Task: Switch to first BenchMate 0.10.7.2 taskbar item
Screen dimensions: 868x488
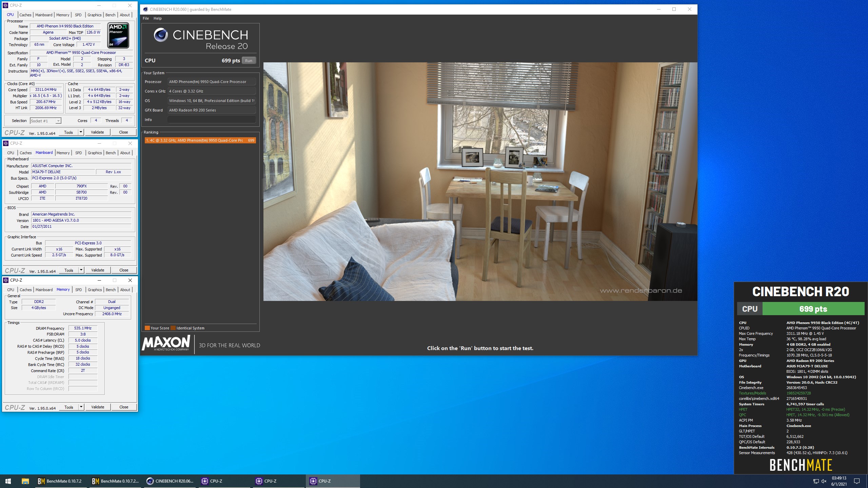Action: pos(61,481)
